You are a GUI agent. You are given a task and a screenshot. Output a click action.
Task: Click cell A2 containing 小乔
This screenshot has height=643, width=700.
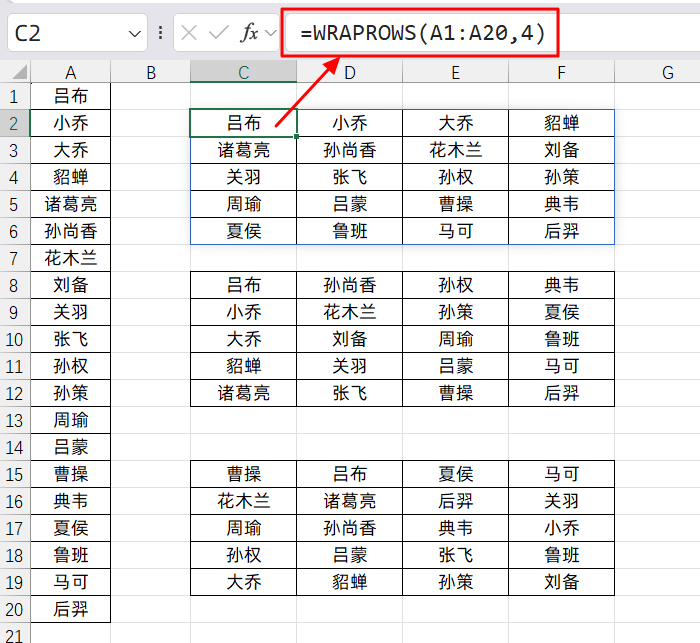71,123
